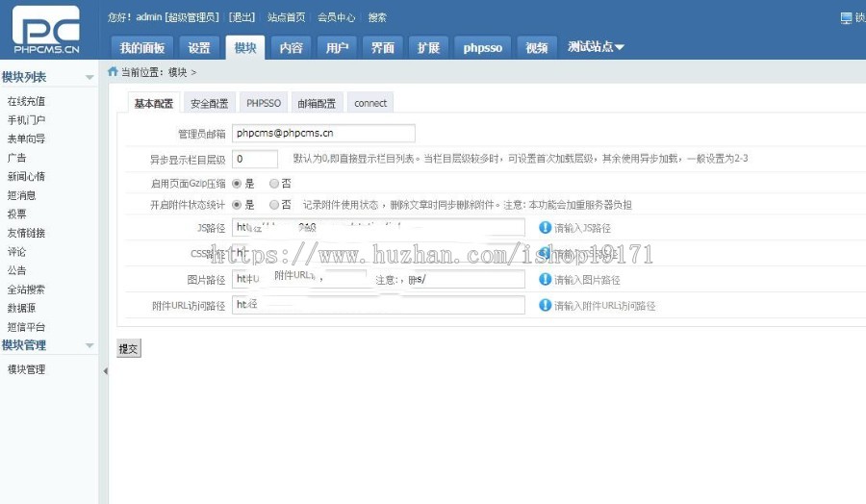866x504 pixels.
Task: Click the 提交 submit button
Action: [x=129, y=348]
